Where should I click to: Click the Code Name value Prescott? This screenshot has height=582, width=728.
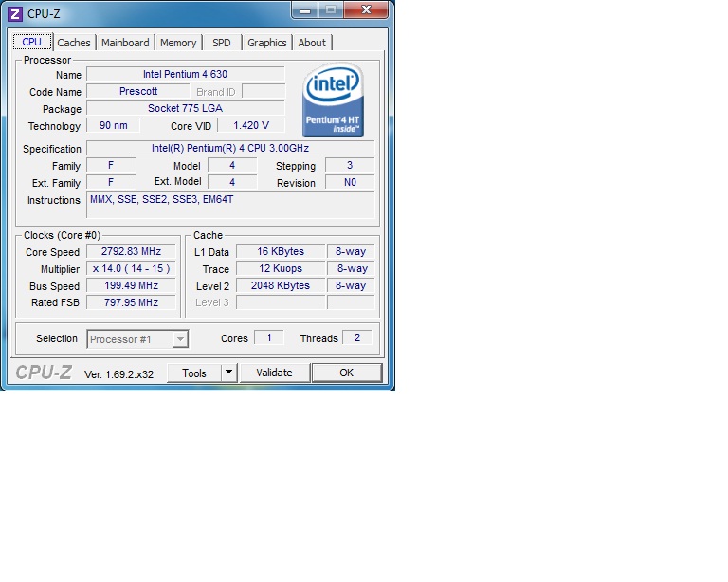pyautogui.click(x=138, y=91)
